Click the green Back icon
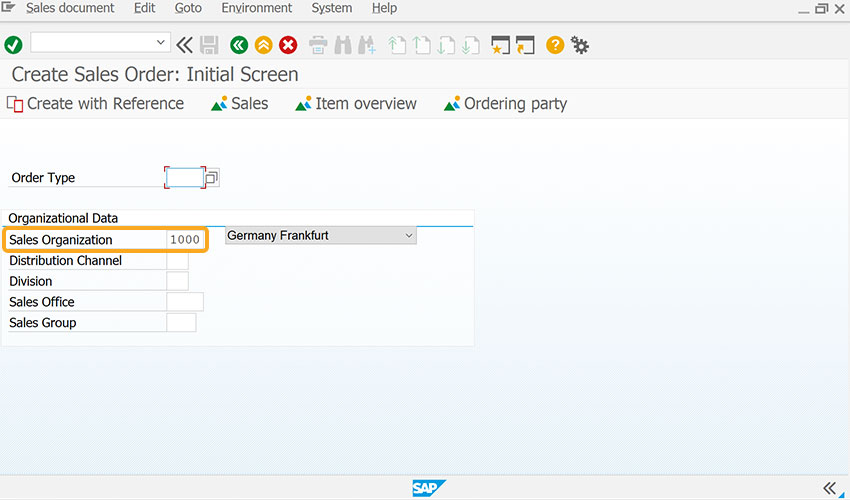Viewport: 850px width, 500px height. point(239,45)
